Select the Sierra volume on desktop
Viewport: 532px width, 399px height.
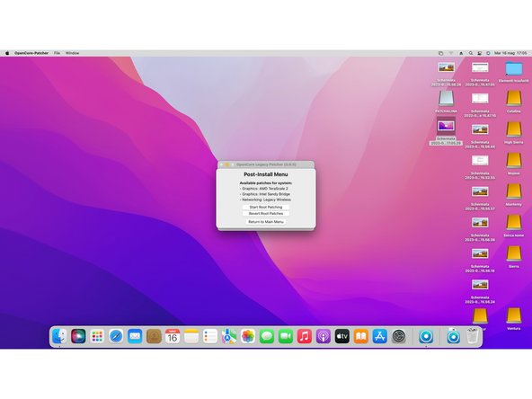point(514,257)
